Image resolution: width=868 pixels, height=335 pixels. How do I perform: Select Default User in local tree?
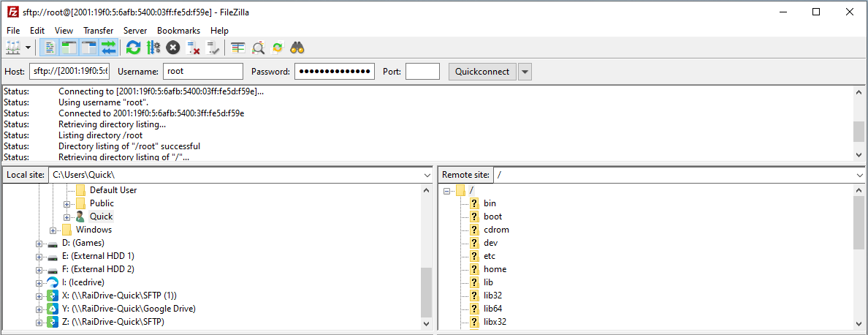click(113, 190)
